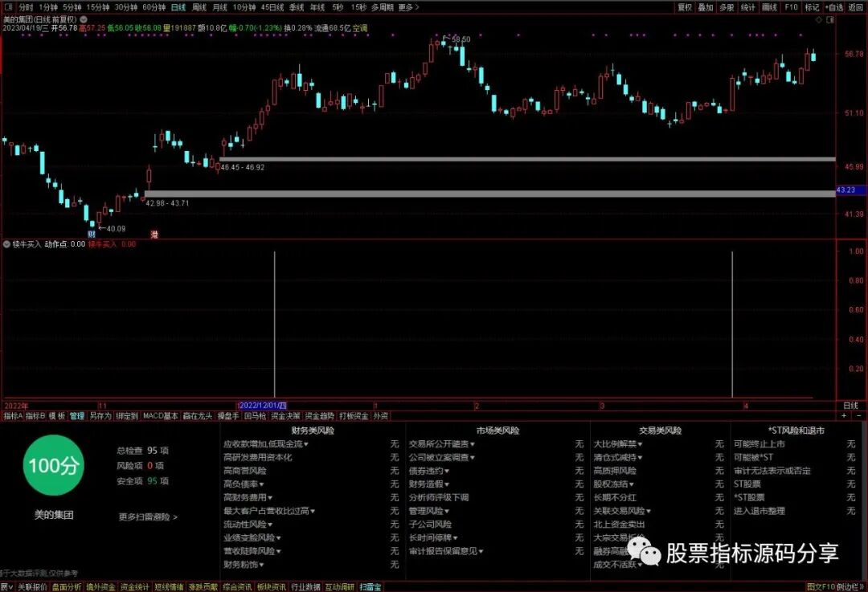Click the 管理 tab

point(77,416)
